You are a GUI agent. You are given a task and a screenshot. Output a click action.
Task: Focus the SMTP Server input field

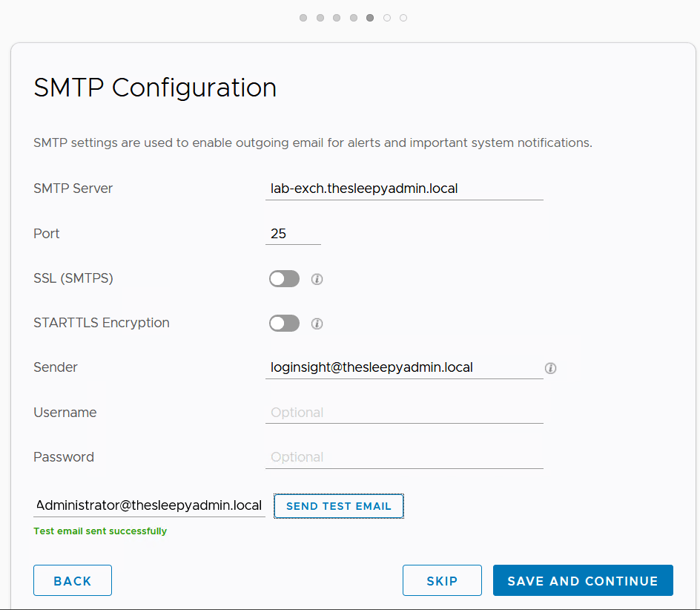click(404, 188)
